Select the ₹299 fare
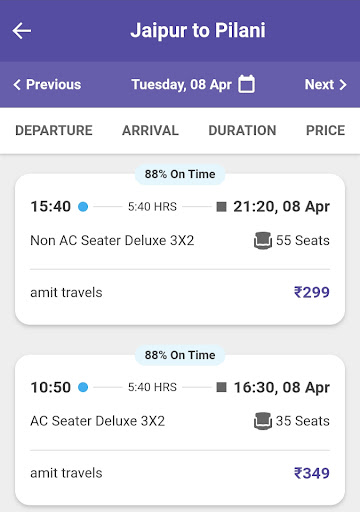360x512 pixels. tap(312, 292)
